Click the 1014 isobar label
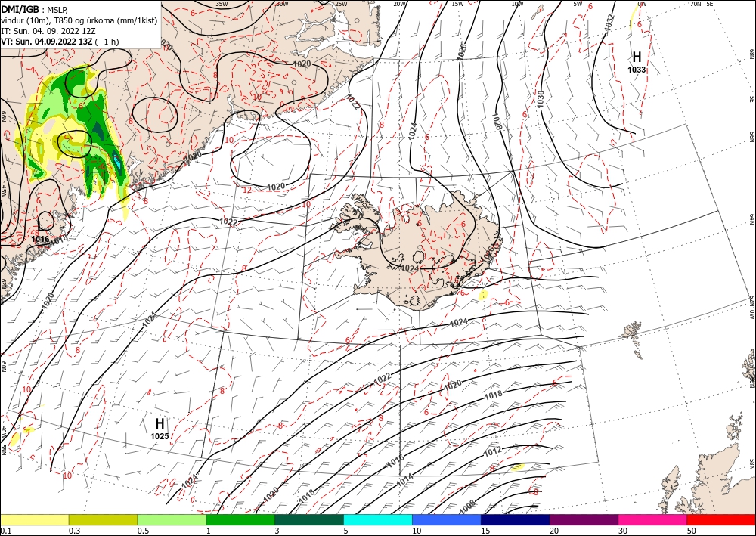Screen dimensions: 756x536 click(x=404, y=481)
